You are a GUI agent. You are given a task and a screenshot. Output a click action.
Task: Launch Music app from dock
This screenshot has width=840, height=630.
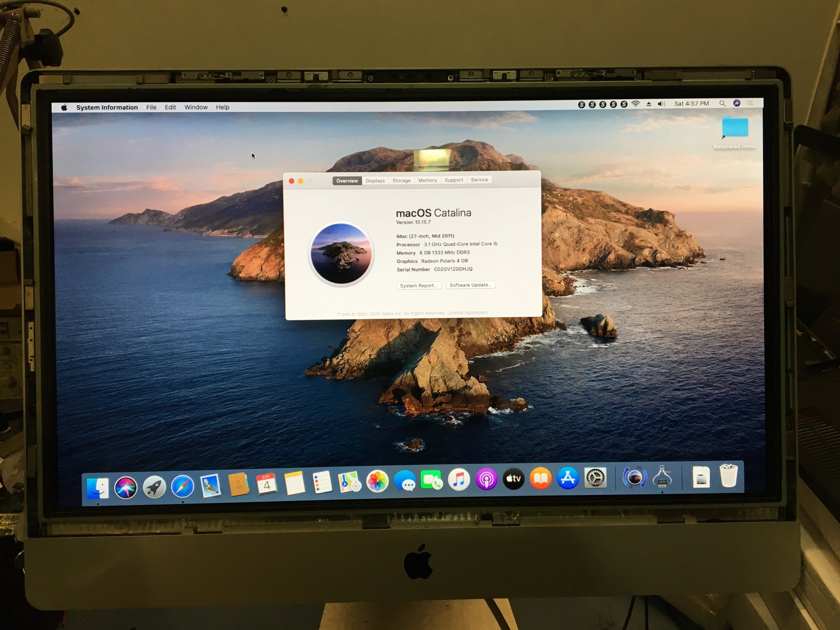tap(459, 479)
